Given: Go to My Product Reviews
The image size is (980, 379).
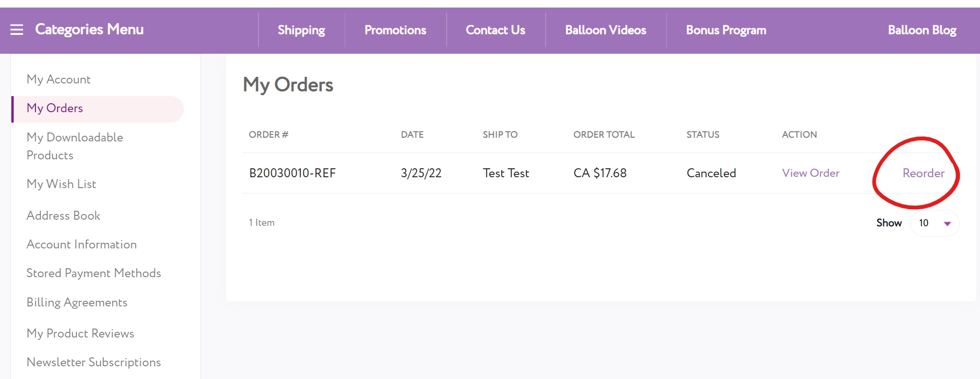Looking at the screenshot, I should (x=80, y=333).
